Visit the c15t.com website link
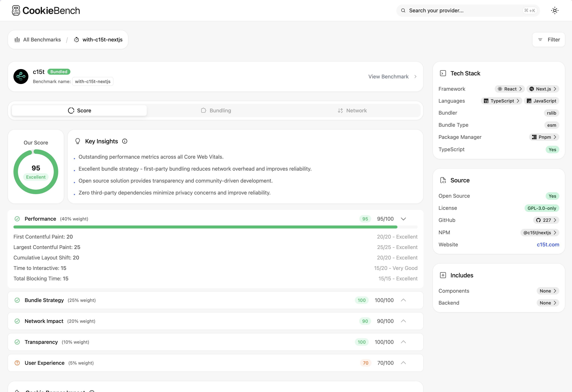The image size is (572, 392). [x=548, y=245]
